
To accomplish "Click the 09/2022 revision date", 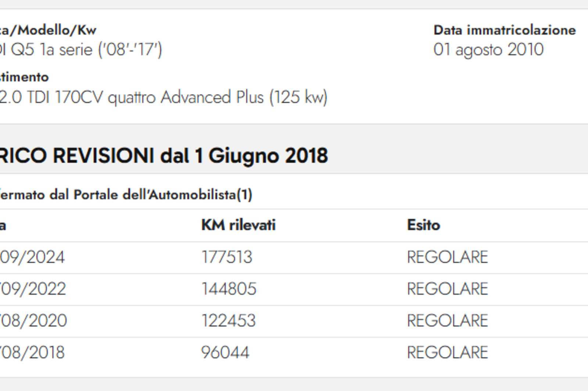I will tap(33, 289).
